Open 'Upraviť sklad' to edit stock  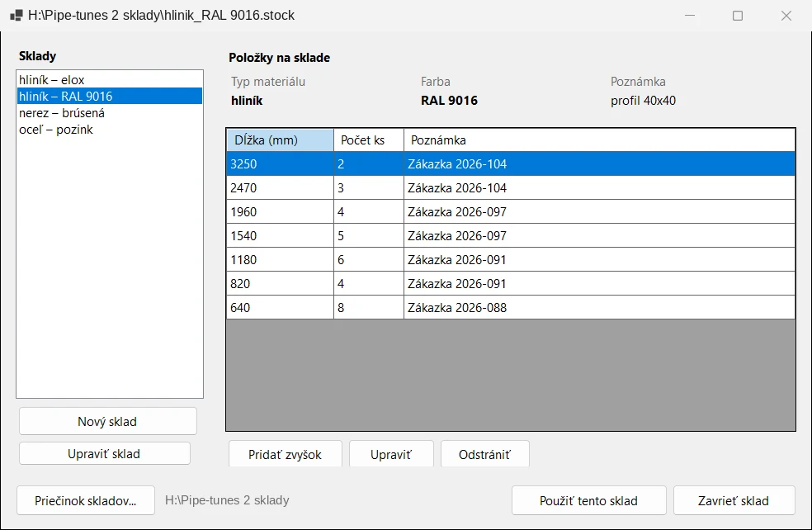(105, 454)
